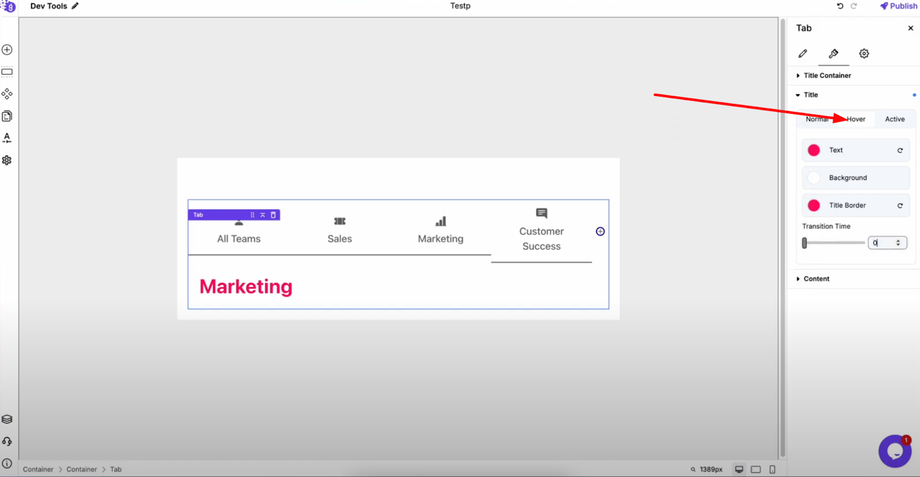Click the undo arrow in top bar
Image resolution: width=920 pixels, height=477 pixels.
tap(840, 6)
